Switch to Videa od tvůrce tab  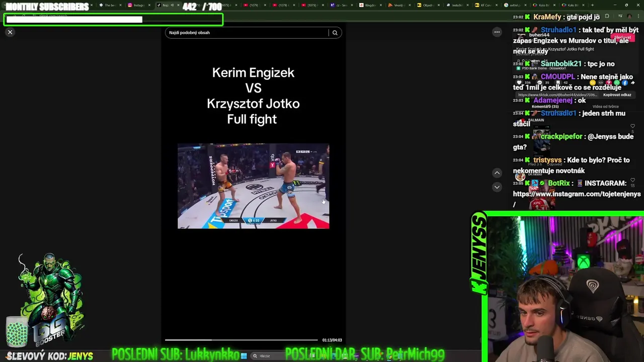(606, 107)
